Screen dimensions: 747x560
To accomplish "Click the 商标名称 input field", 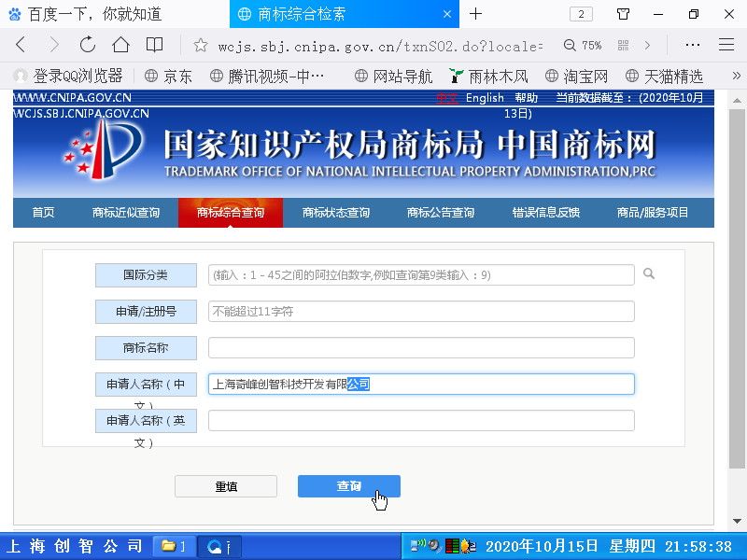I will pyautogui.click(x=421, y=348).
